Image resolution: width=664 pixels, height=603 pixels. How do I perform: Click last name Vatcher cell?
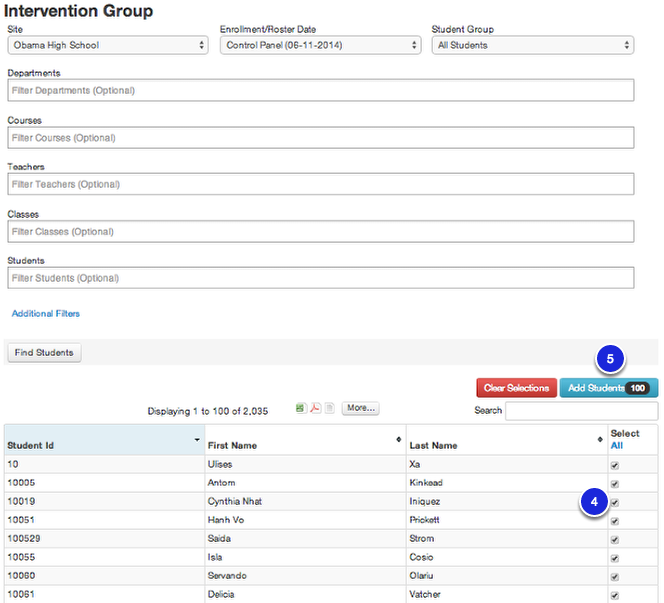pyautogui.click(x=507, y=595)
